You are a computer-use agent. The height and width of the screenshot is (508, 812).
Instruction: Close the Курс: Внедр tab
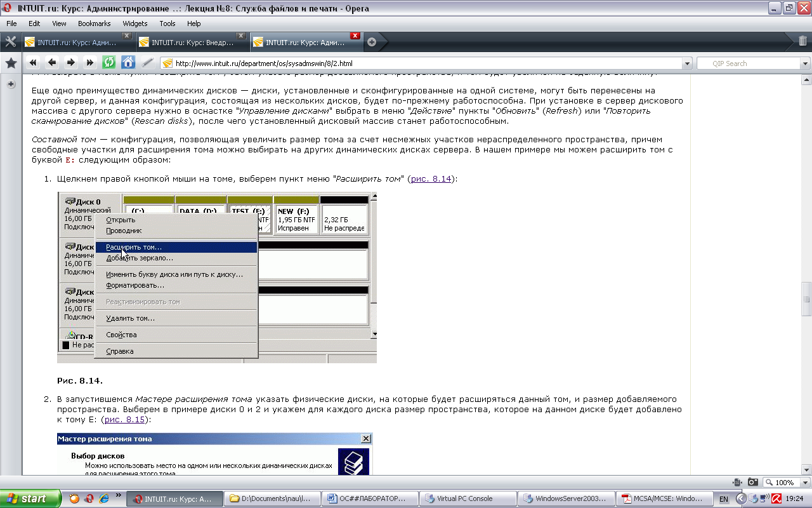241,36
